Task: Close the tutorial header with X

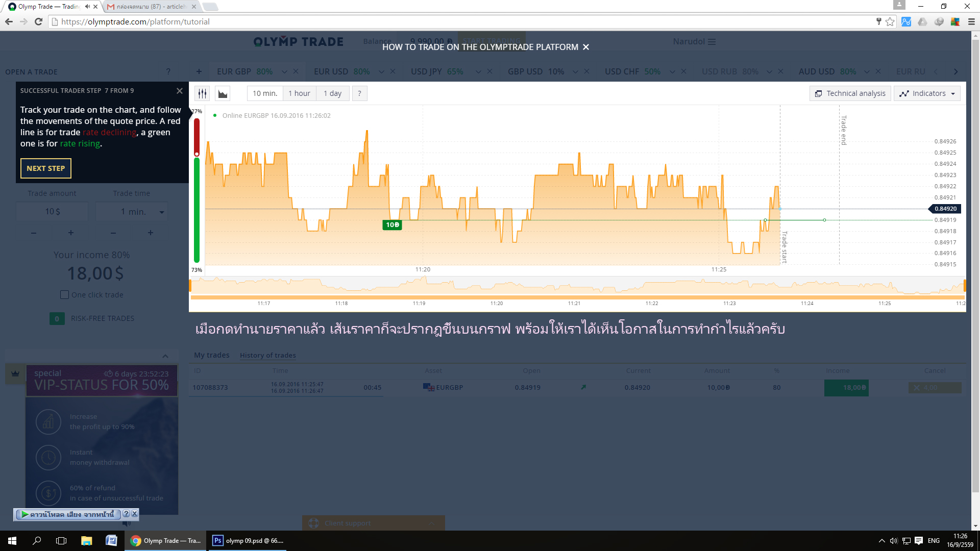Action: 586,47
